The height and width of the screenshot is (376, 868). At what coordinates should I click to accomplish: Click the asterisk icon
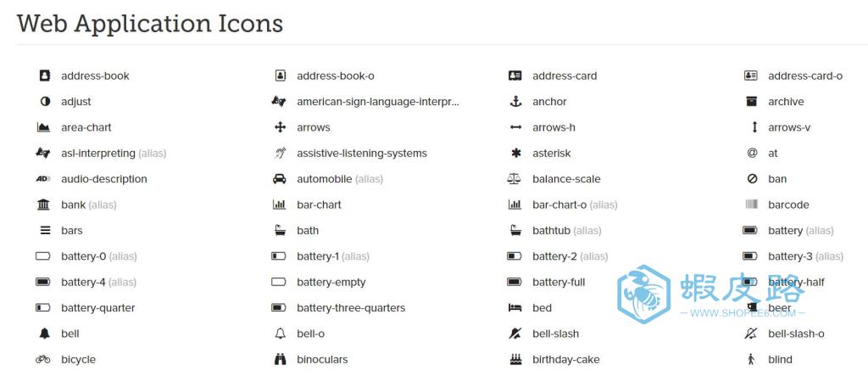point(516,153)
